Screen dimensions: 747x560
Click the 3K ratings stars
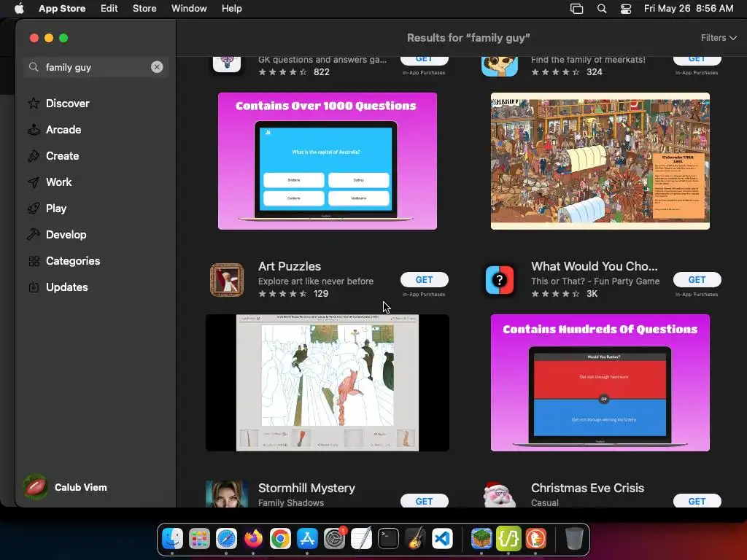coord(555,294)
